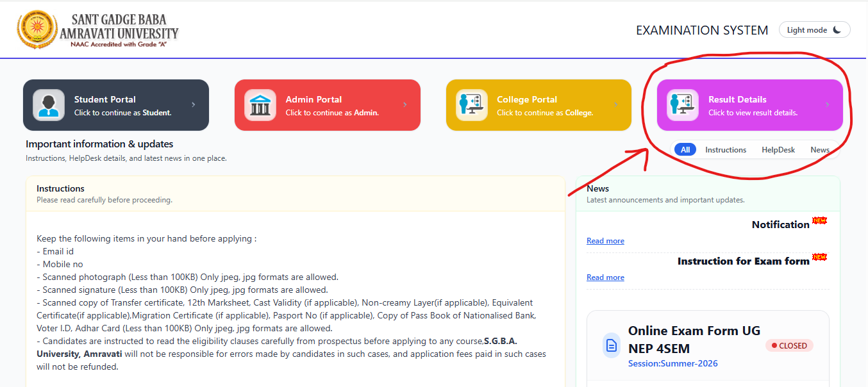Click the moon icon in Light mode

[837, 29]
